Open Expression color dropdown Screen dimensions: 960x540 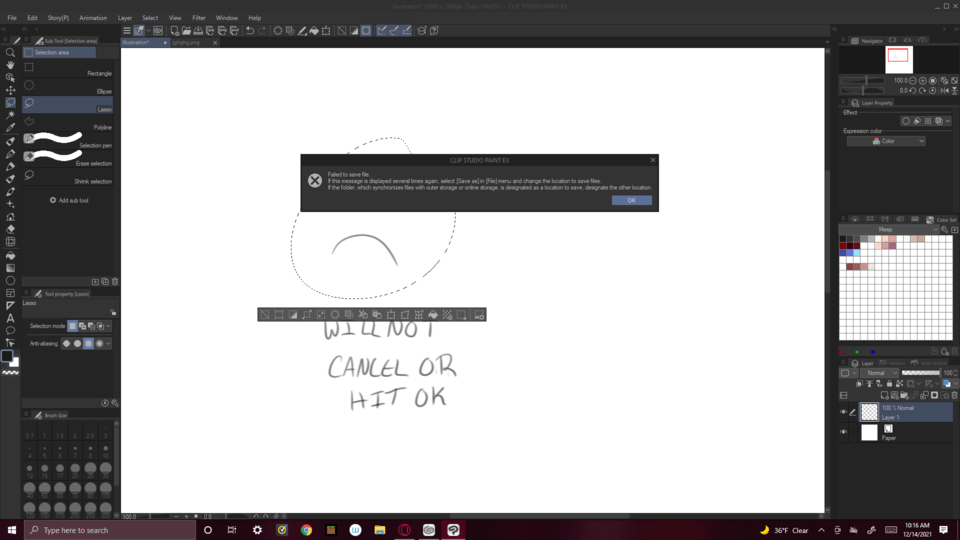click(886, 141)
